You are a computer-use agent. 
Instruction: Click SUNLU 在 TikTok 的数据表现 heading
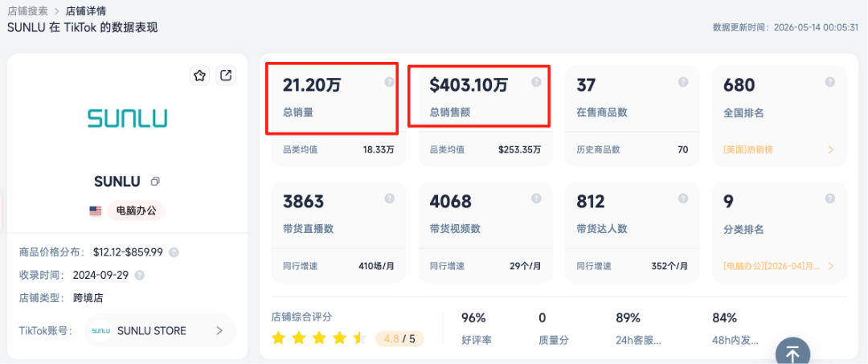[83, 27]
